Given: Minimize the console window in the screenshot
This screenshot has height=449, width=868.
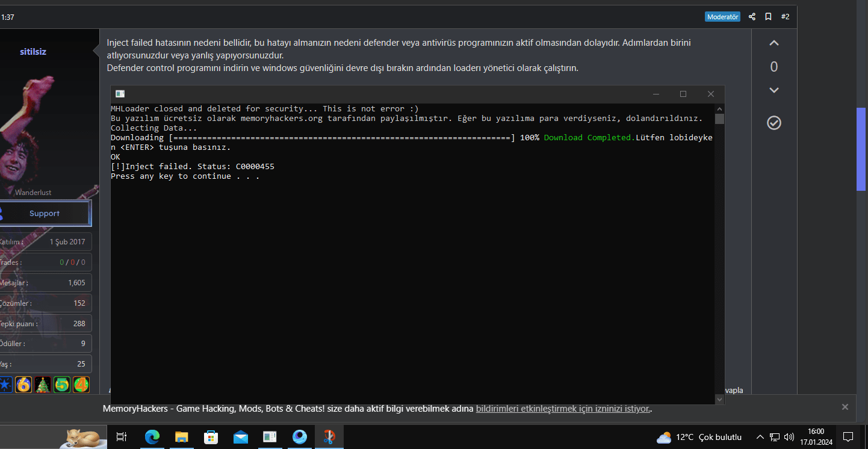Looking at the screenshot, I should click(x=656, y=94).
